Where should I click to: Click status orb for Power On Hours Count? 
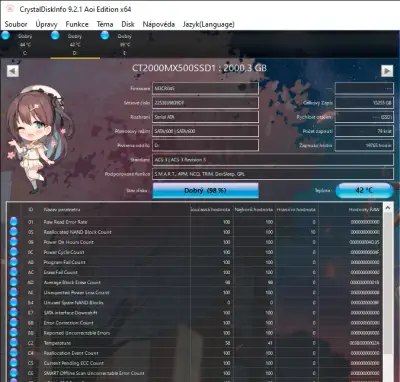[14, 242]
